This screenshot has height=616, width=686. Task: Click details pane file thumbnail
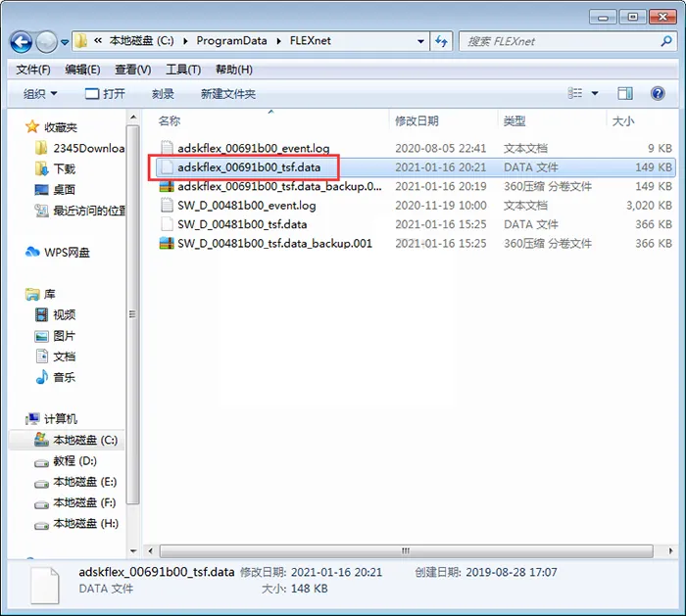pos(45,586)
